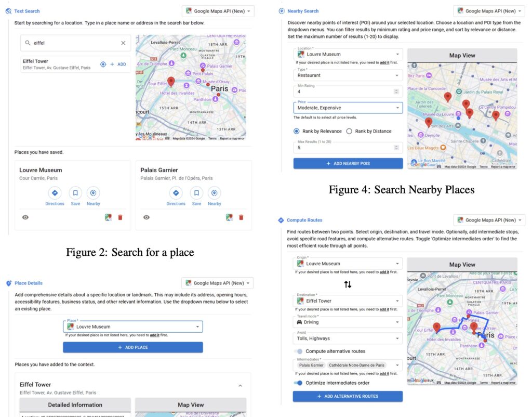Open Location dropdown in Nearby Search
Image resolution: width=532 pixels, height=417 pixels.
pos(348,54)
